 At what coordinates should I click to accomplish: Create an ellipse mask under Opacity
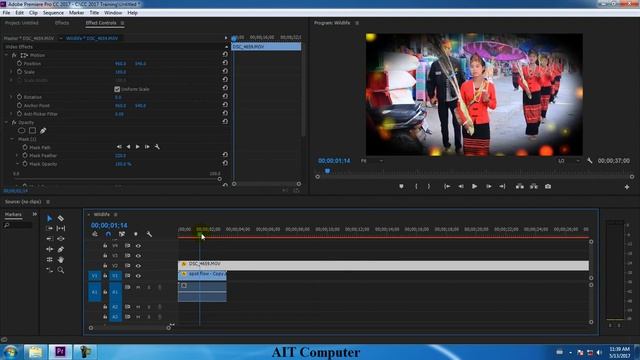pyautogui.click(x=22, y=131)
